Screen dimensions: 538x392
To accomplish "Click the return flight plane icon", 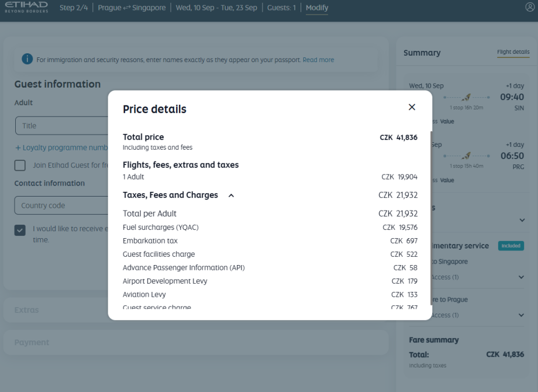I will (x=466, y=156).
